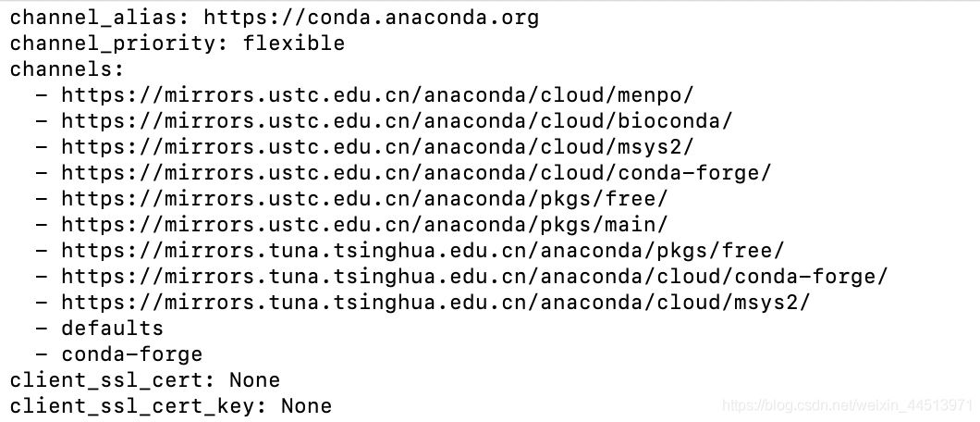980x422 pixels.
Task: Click the tsinghua cloud/conda-forge channel URL
Action: click(474, 276)
